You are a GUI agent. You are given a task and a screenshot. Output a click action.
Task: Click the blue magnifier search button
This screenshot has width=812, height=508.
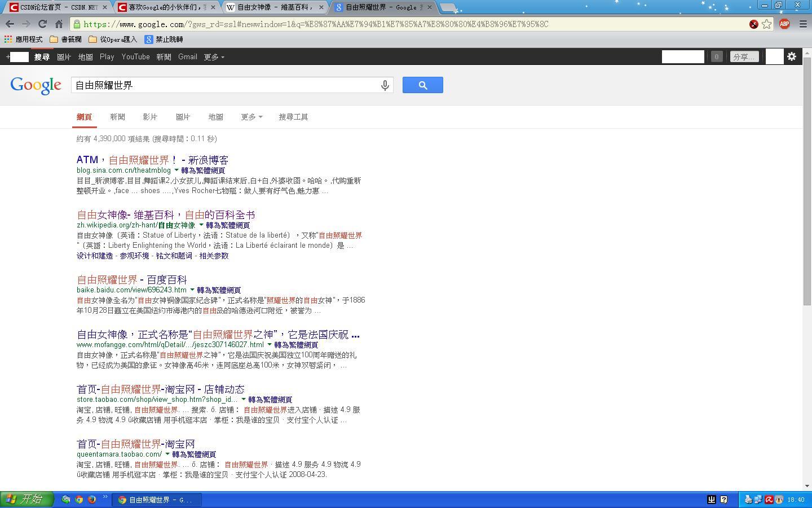423,85
